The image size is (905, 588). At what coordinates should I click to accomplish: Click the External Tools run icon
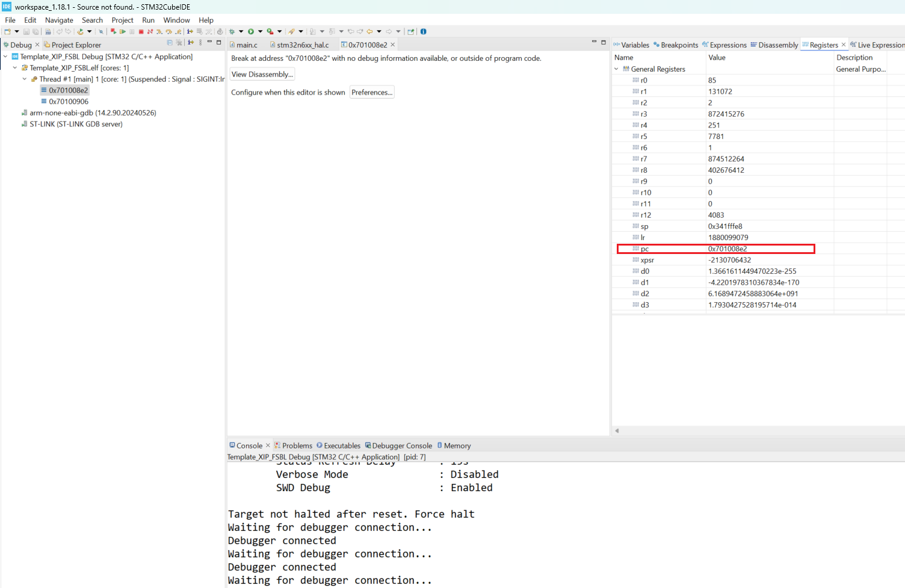tap(270, 31)
